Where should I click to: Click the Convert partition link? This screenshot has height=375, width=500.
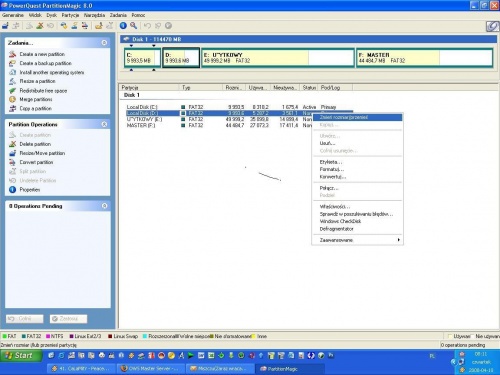[x=36, y=162]
